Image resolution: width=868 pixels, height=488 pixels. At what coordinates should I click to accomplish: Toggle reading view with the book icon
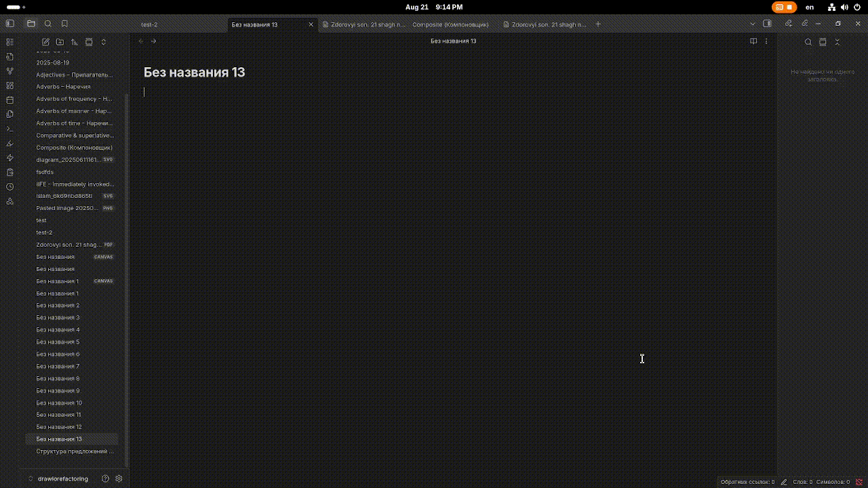(753, 41)
